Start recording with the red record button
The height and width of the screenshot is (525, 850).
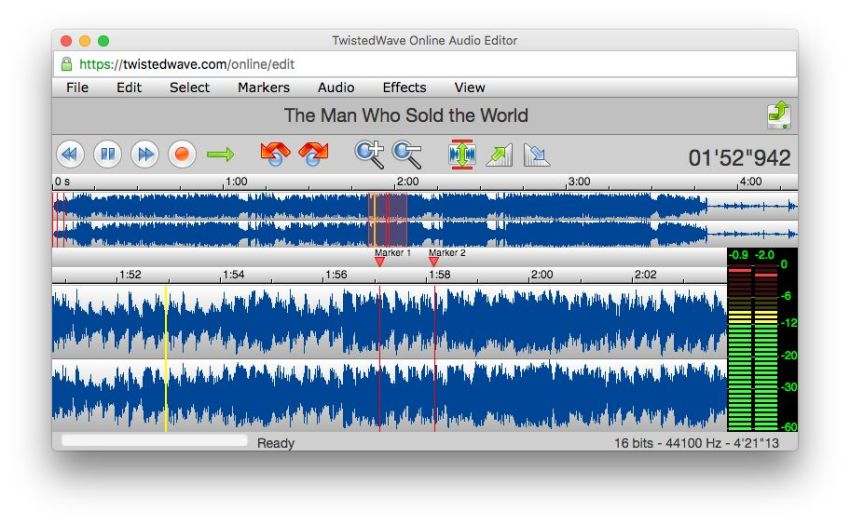point(182,155)
